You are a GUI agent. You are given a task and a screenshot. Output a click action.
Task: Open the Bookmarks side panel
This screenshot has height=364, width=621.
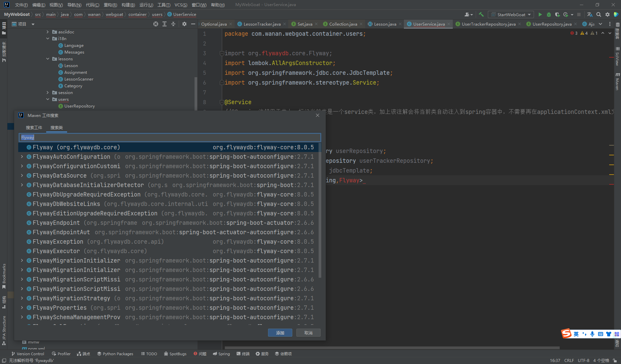pos(4,276)
